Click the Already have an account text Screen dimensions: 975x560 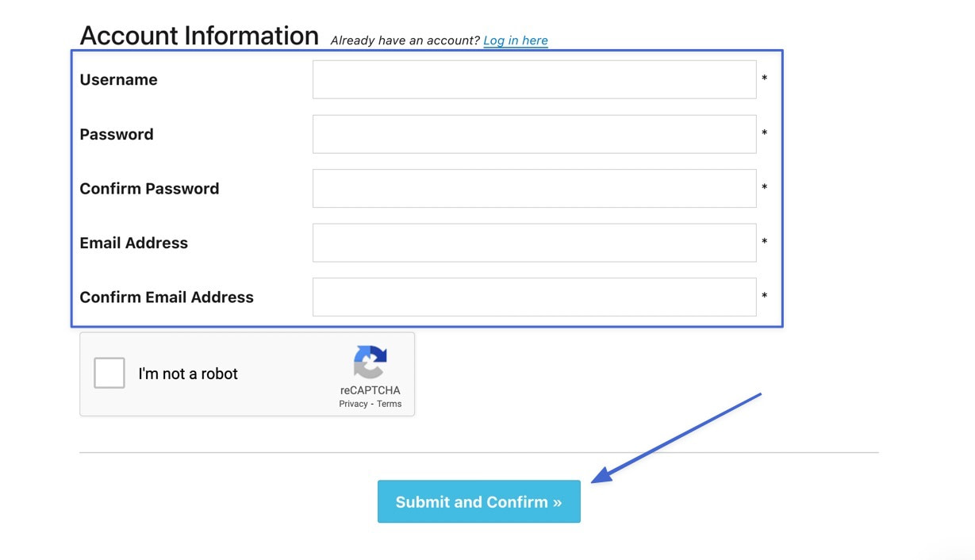click(405, 40)
